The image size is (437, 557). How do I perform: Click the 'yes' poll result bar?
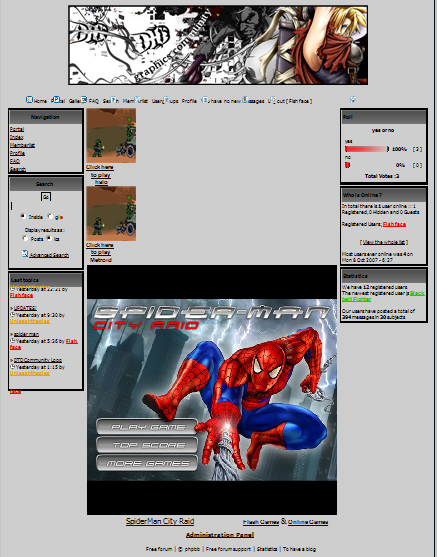(x=367, y=149)
